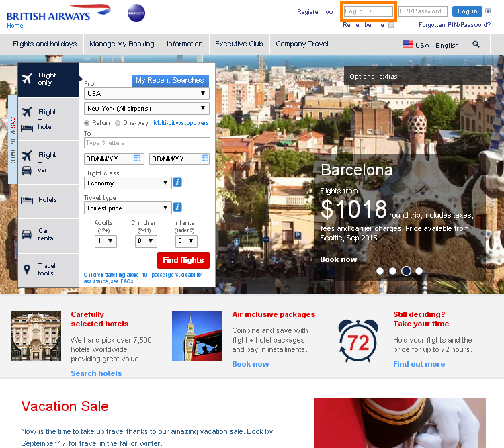
Task: Open departure date calendar picker icon
Action: tap(137, 159)
